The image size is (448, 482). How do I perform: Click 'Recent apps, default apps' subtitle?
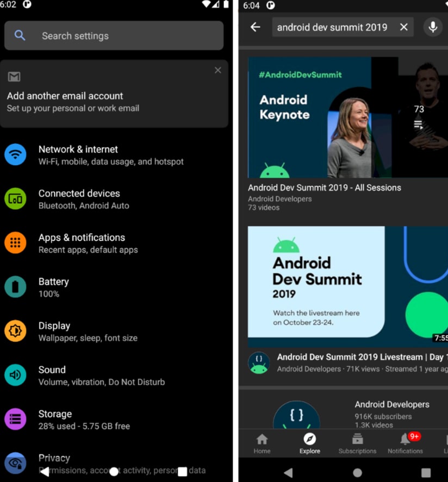coord(88,249)
